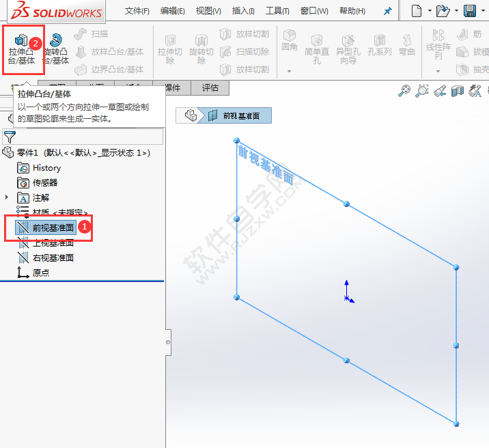Viewport: 489px width, 448px height.
Task: Select the 抽壳 shell tool
Action: click(x=473, y=70)
